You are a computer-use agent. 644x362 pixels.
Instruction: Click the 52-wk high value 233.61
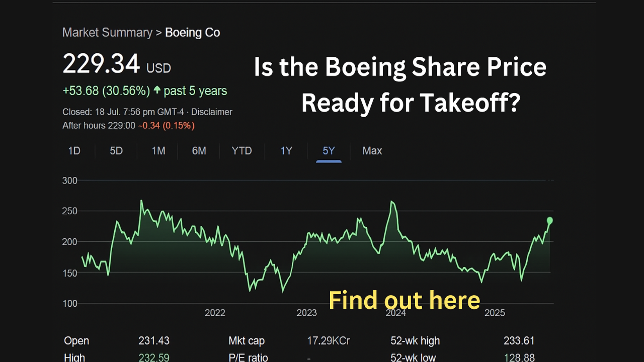[x=519, y=341]
